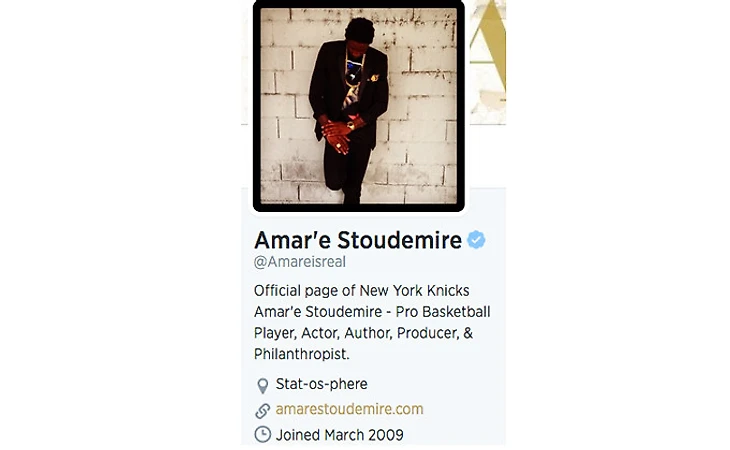Click the clock icon beside join date

point(263,435)
